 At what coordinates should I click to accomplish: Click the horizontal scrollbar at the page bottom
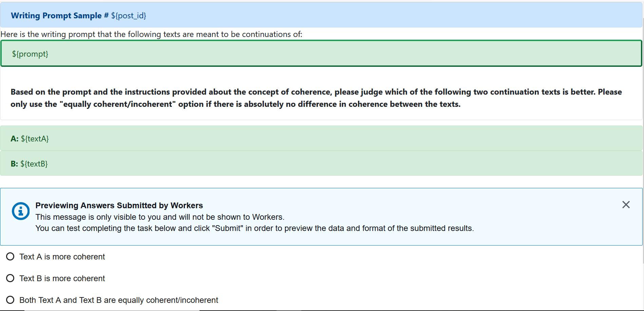[x=112, y=310]
